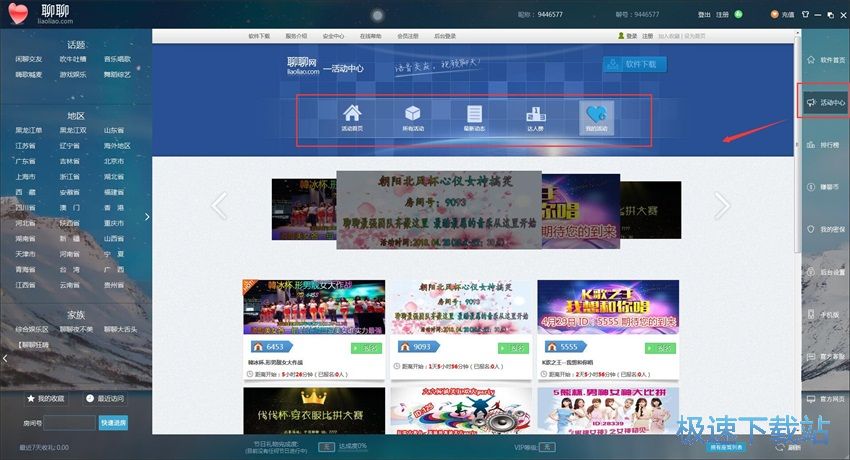This screenshot has height=460, width=850.
Task: Click the 注册 link in web header
Action: (x=648, y=36)
